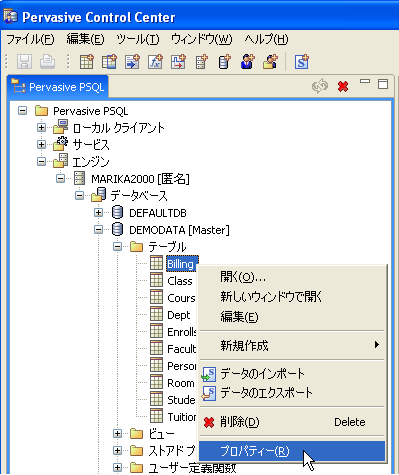Open the ツール(T) menu
399x475 pixels.
point(138,39)
